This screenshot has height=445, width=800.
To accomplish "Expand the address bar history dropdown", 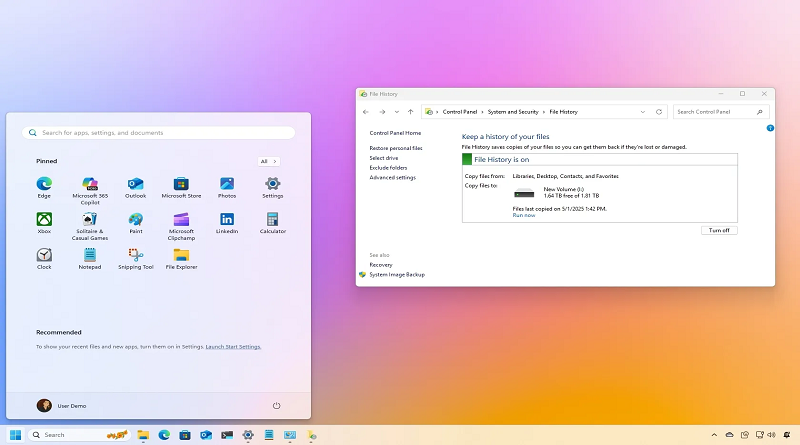I will (x=642, y=112).
